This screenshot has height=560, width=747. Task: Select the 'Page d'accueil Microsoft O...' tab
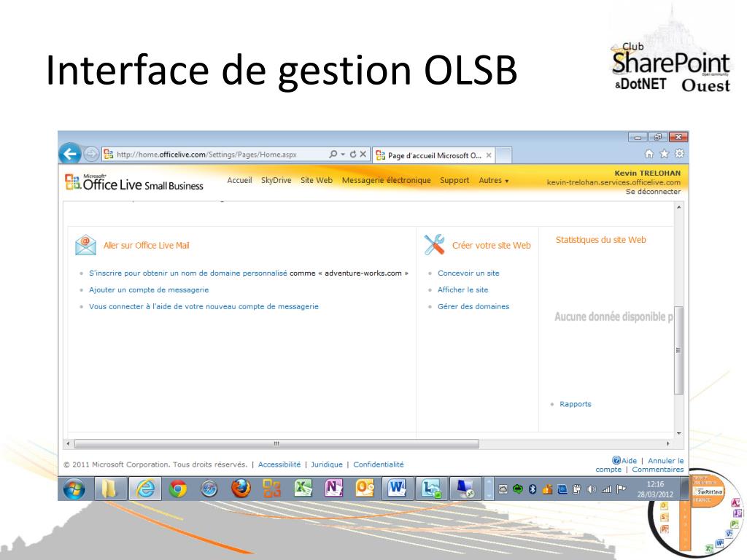coord(433,155)
